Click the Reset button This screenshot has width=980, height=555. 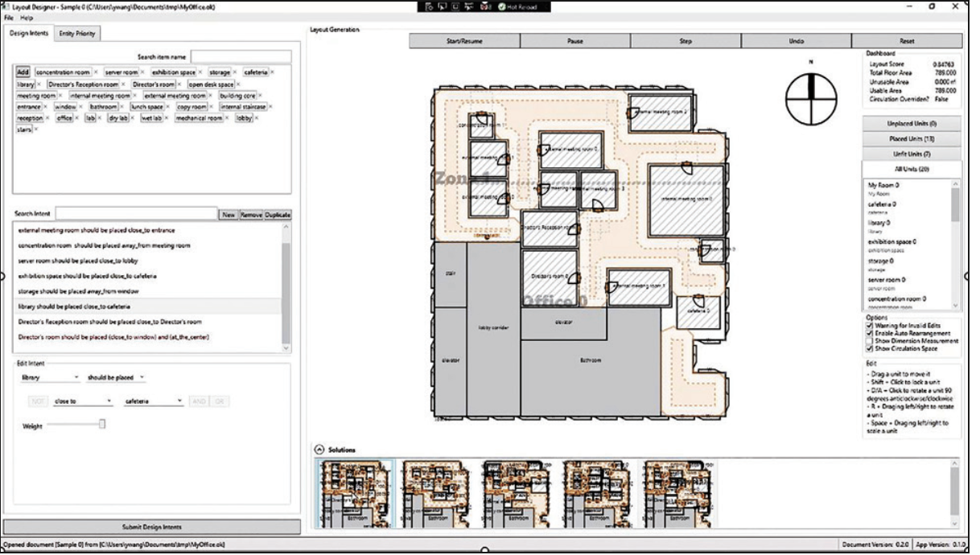point(907,41)
